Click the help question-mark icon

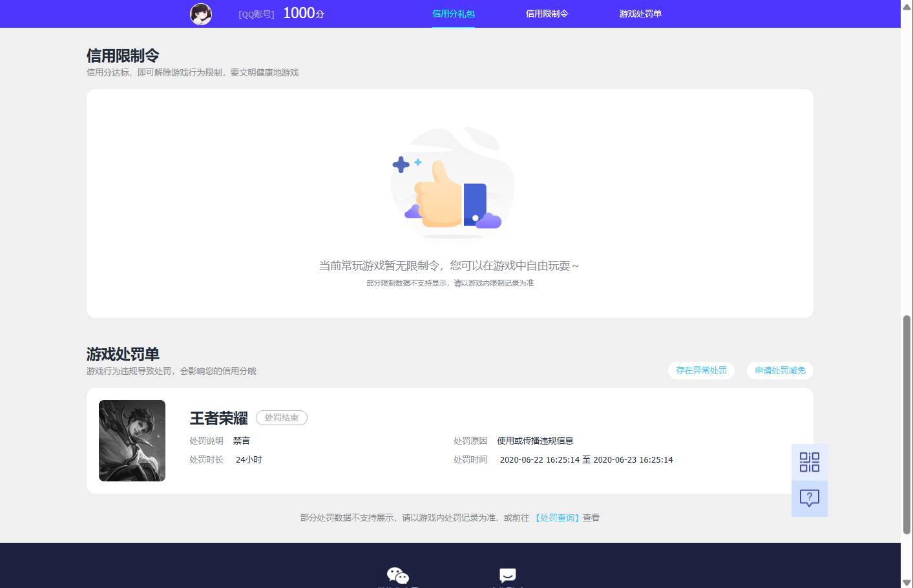click(809, 498)
